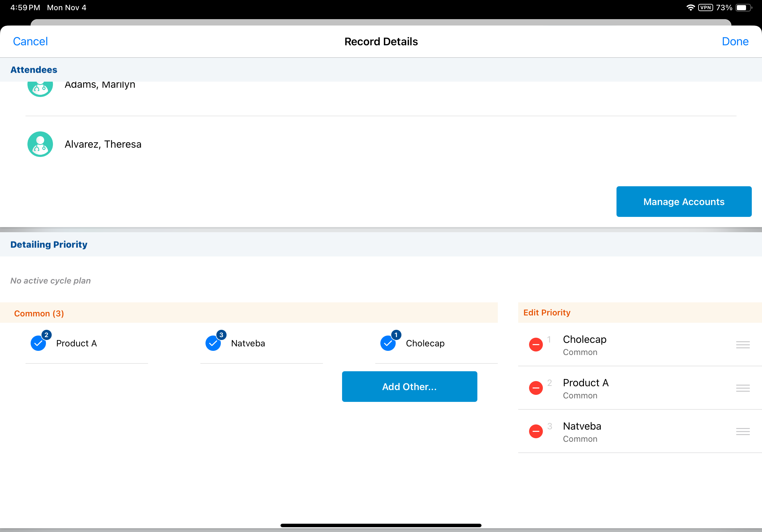The image size is (762, 532).
Task: Remove Cholecap with red minus icon
Action: click(x=536, y=344)
